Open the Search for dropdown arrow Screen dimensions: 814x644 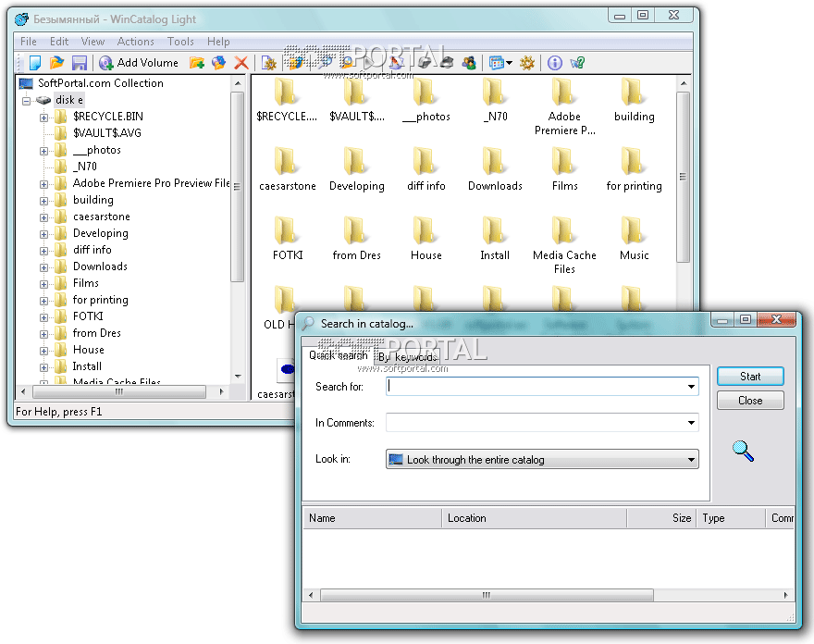(691, 387)
